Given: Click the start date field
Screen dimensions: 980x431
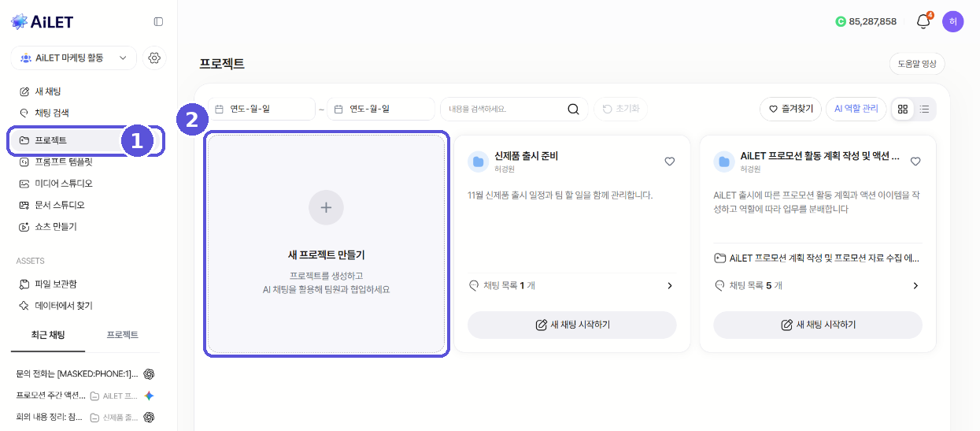Looking at the screenshot, I should tap(262, 109).
